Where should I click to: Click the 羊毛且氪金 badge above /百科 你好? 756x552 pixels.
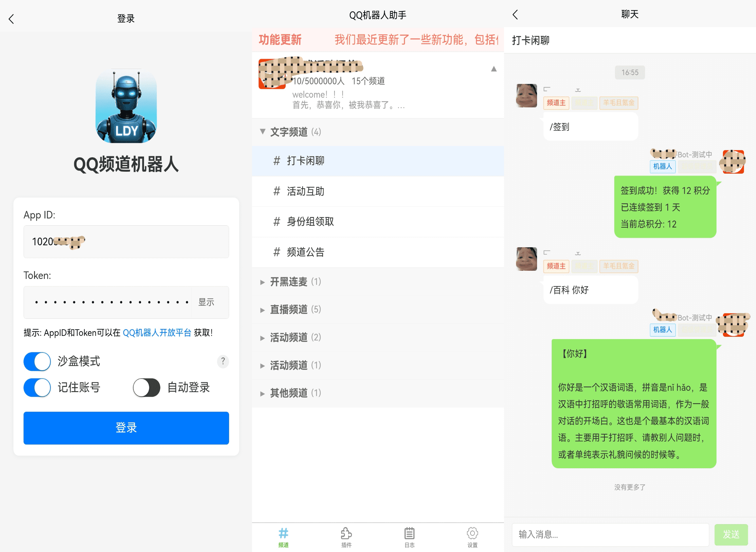click(619, 266)
